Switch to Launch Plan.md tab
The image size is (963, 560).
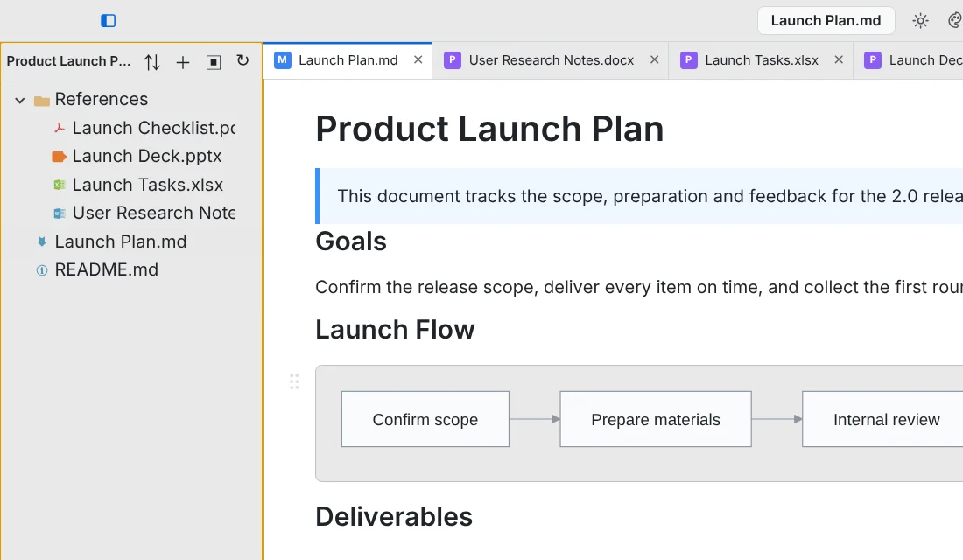tap(348, 60)
